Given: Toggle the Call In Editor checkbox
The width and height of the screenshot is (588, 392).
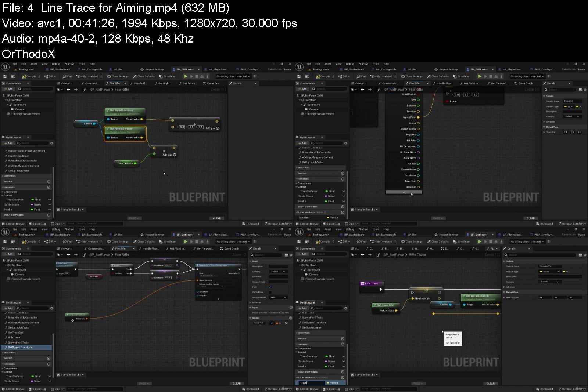Looking at the screenshot, I should (x=270, y=292).
